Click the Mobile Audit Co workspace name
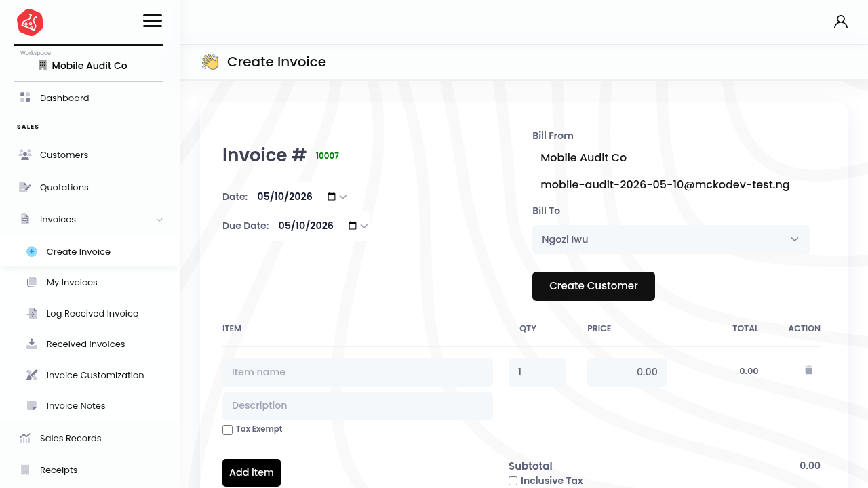The image size is (868, 488). click(x=90, y=66)
